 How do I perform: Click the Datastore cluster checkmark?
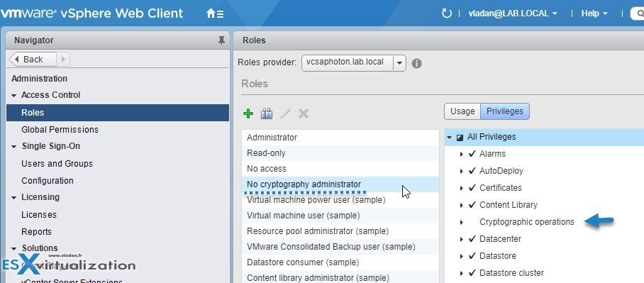(472, 273)
